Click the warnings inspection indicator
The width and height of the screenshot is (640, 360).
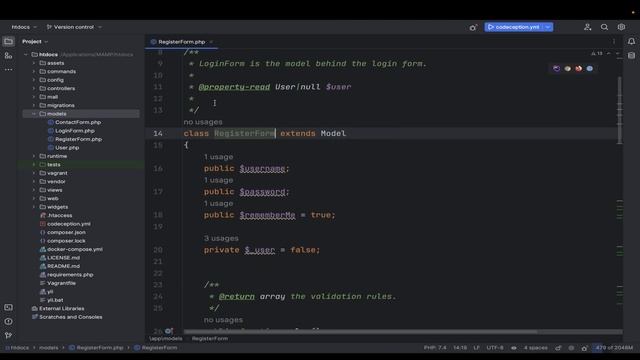[597, 53]
